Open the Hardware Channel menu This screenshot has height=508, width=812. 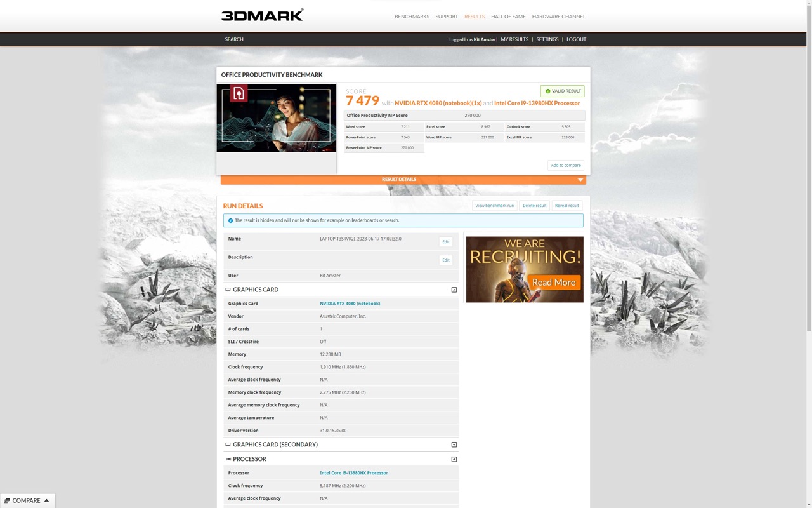[x=559, y=17]
